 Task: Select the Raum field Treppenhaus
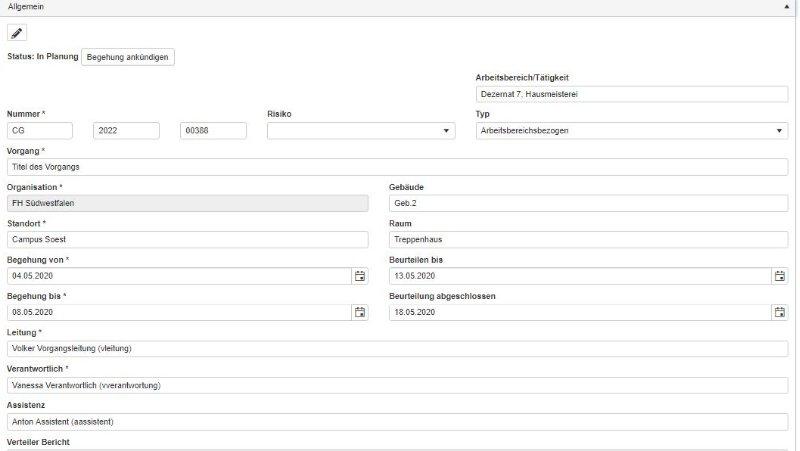point(587,240)
